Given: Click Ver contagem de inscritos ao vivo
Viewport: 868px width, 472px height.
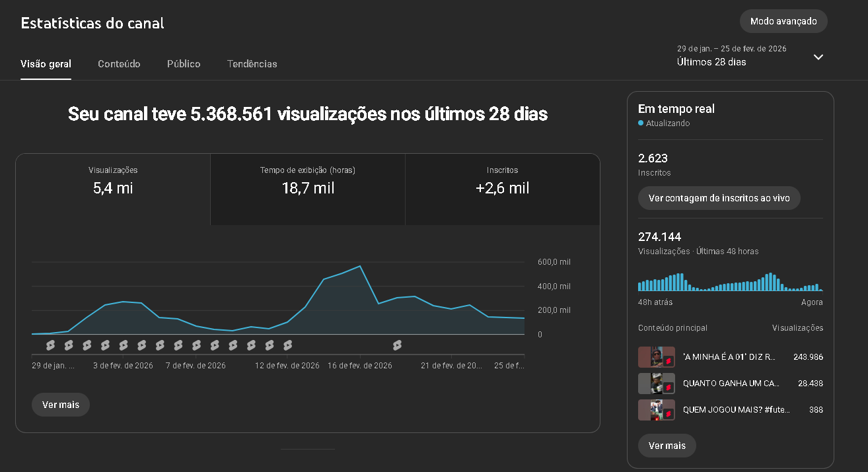Looking at the screenshot, I should click(x=719, y=198).
